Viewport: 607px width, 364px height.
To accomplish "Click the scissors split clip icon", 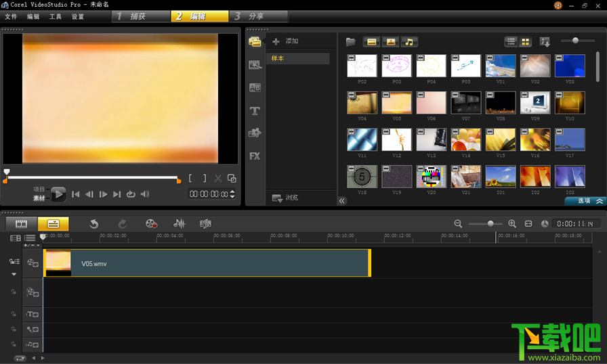I will [x=218, y=179].
